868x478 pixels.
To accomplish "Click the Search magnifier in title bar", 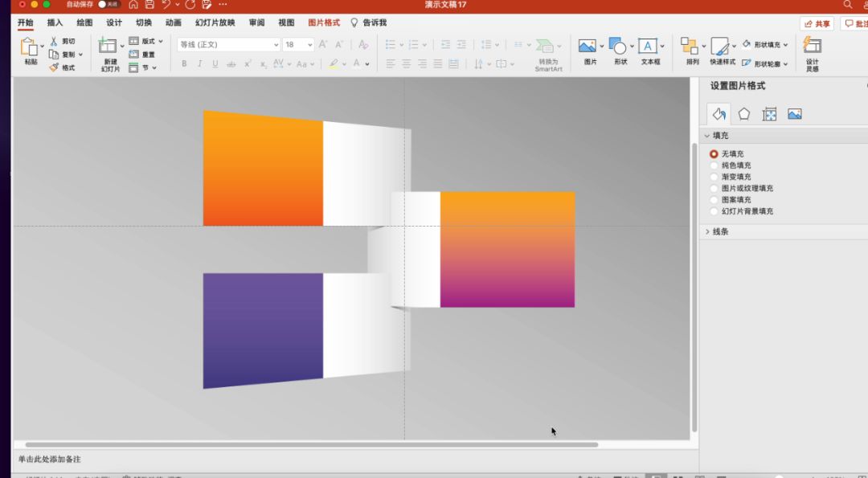I will [x=848, y=5].
